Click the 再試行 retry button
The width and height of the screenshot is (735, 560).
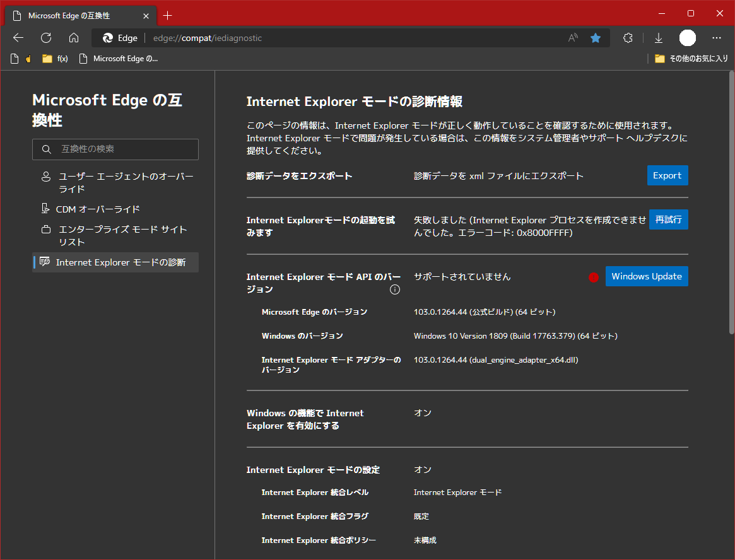pos(668,219)
